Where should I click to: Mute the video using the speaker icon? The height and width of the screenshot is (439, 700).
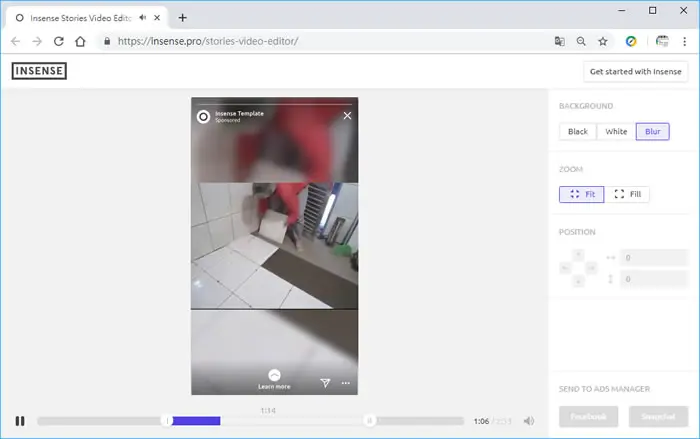529,421
